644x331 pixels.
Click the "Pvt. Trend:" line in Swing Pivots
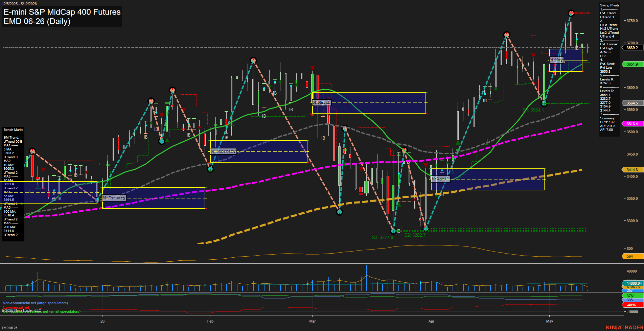608,13
